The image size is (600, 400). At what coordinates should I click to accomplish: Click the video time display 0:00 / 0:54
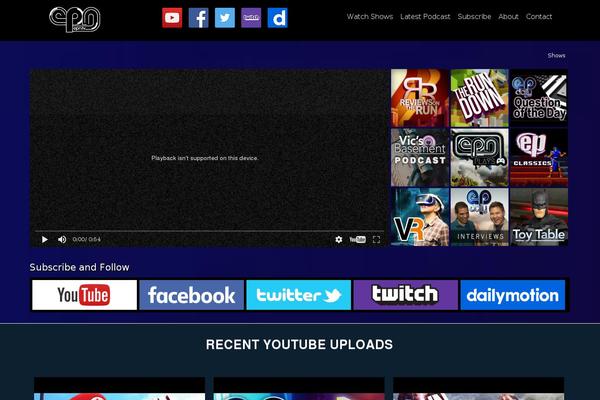pos(86,239)
